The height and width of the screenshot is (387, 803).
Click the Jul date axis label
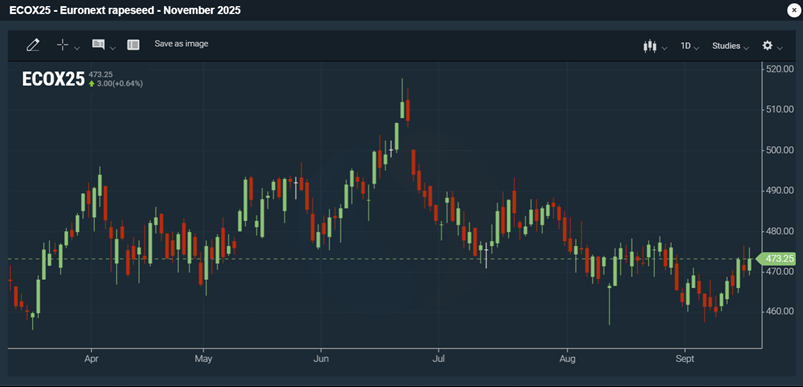coord(438,358)
